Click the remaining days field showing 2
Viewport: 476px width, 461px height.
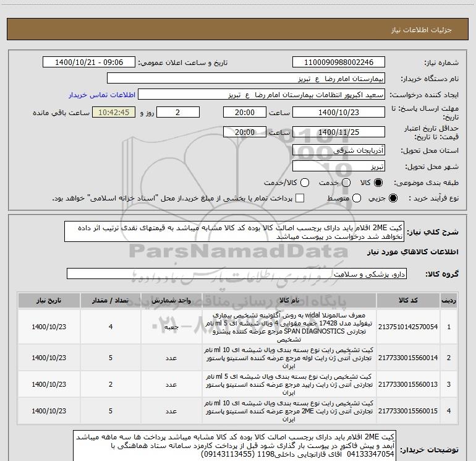tap(178, 112)
